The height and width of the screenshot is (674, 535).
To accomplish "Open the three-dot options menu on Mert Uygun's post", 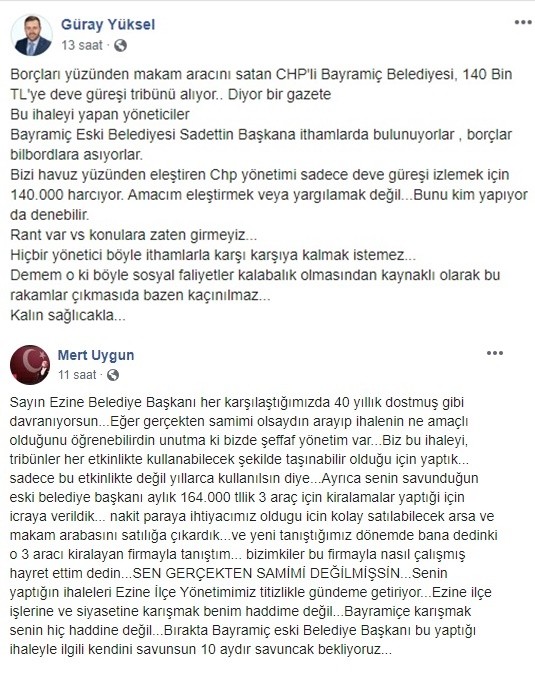I will pos(495,353).
